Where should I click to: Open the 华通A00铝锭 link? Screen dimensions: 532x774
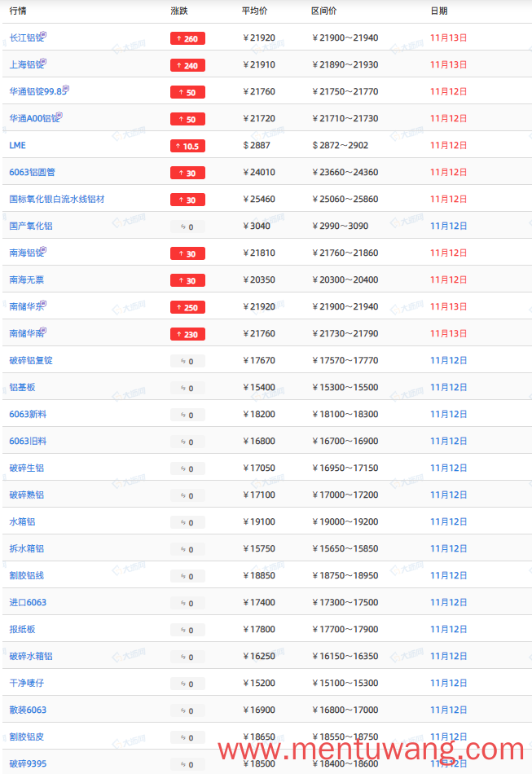33,118
